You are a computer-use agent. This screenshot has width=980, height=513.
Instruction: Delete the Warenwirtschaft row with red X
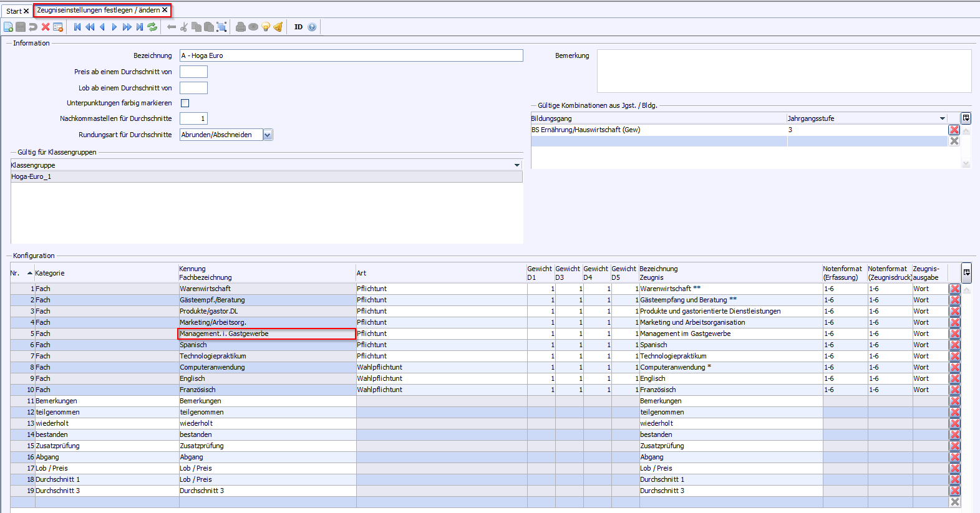point(954,289)
